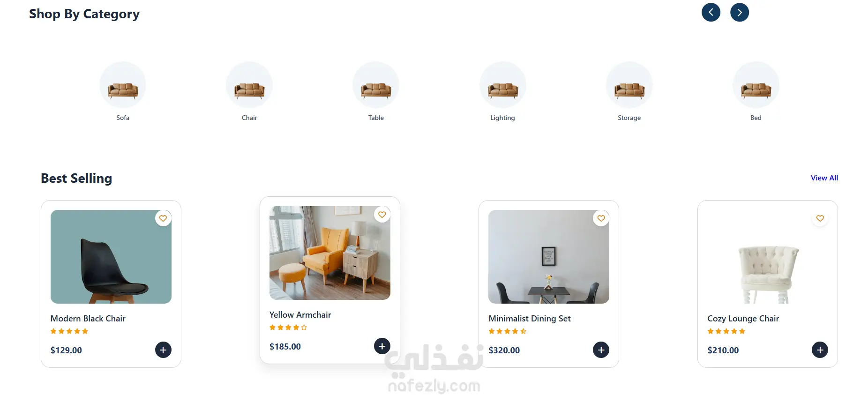The width and height of the screenshot is (868, 395).
Task: Open View All best selling link
Action: [824, 178]
